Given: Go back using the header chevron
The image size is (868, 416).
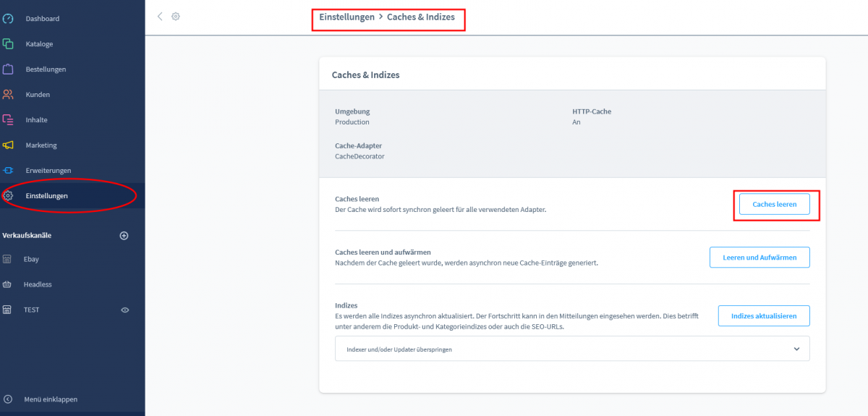Looking at the screenshot, I should tap(160, 16).
